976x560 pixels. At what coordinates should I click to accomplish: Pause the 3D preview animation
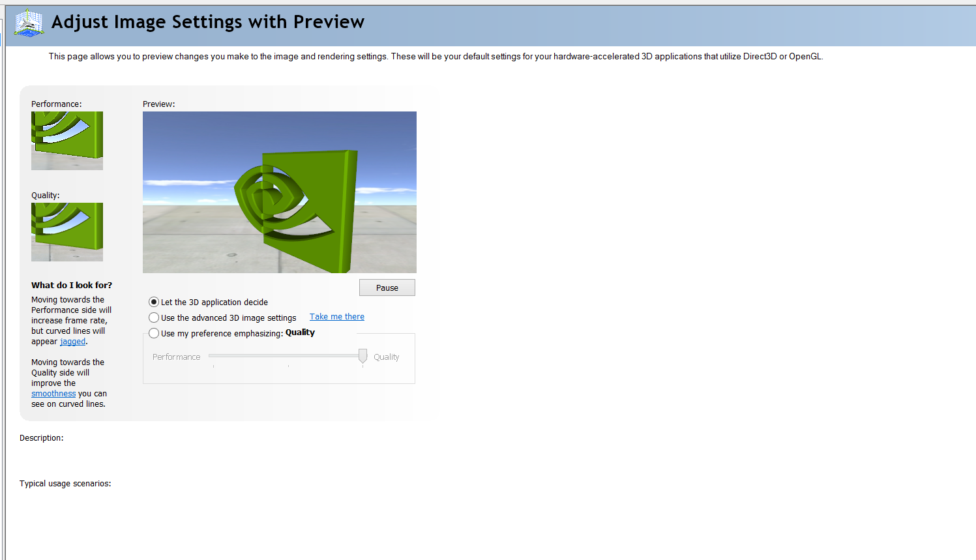(387, 287)
